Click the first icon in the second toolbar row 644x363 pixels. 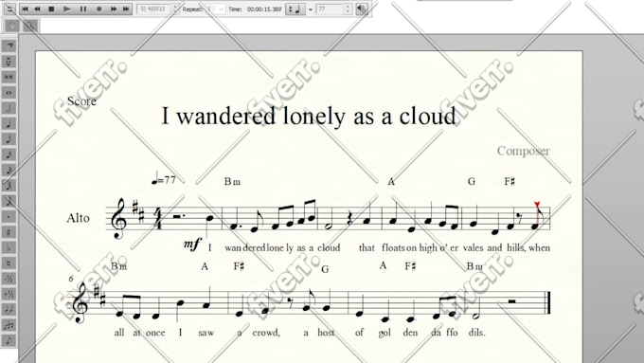point(12,26)
